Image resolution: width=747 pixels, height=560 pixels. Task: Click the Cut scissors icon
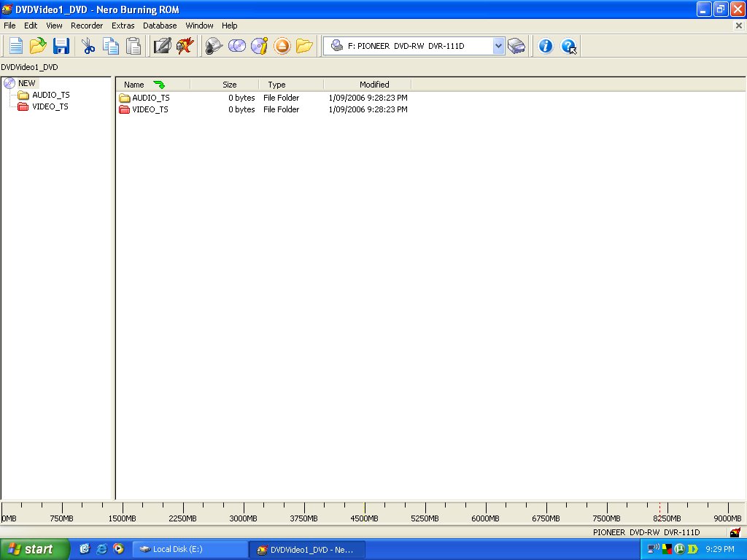click(88, 46)
